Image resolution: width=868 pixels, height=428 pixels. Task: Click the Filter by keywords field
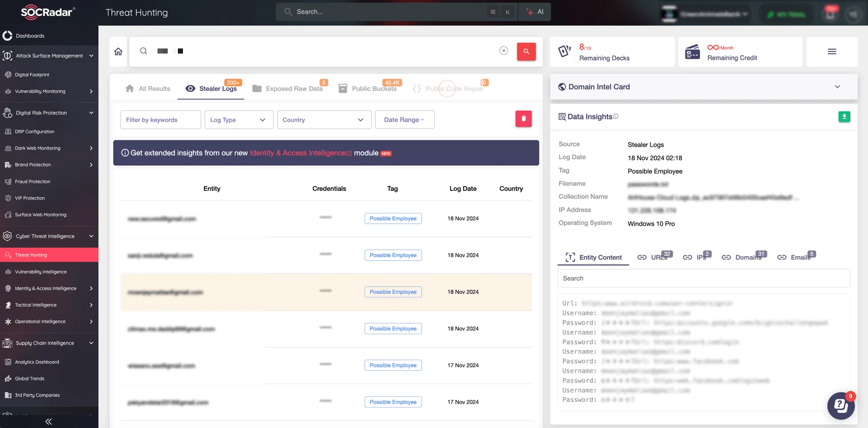point(161,120)
